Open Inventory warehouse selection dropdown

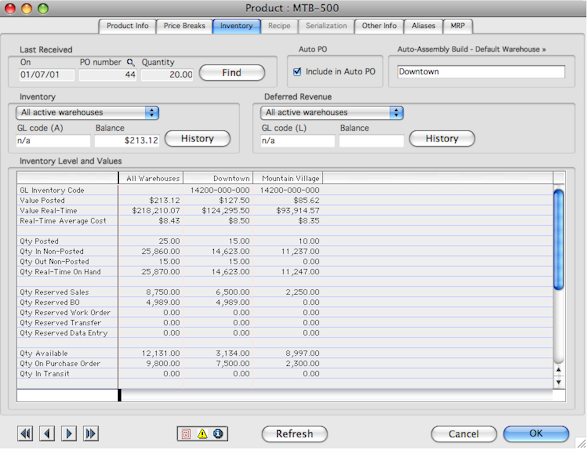(87, 113)
